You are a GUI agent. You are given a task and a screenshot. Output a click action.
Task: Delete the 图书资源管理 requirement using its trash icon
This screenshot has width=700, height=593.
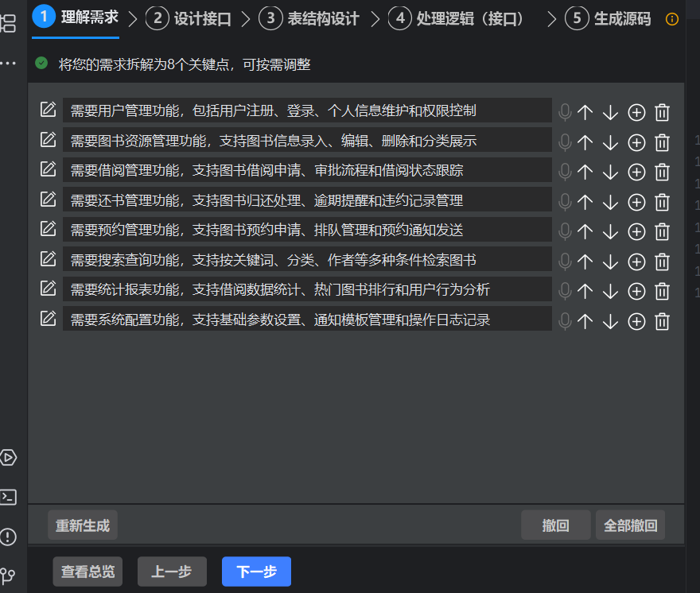(663, 141)
